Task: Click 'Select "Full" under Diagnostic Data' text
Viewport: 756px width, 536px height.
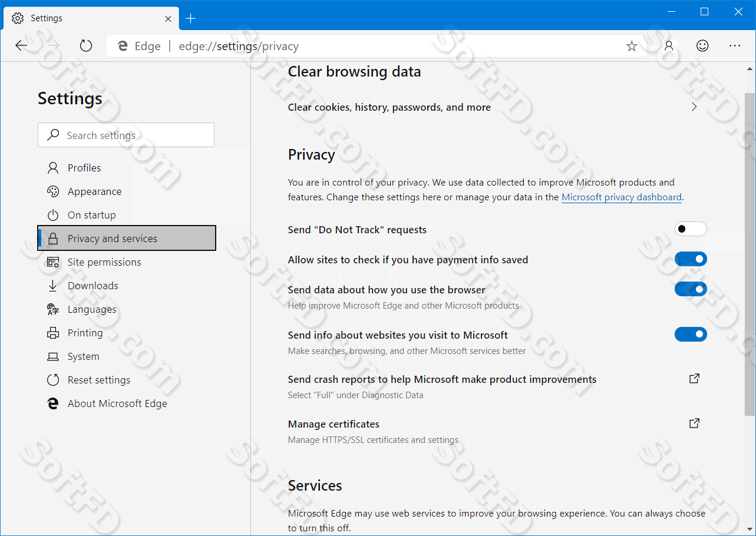Action: pos(355,395)
